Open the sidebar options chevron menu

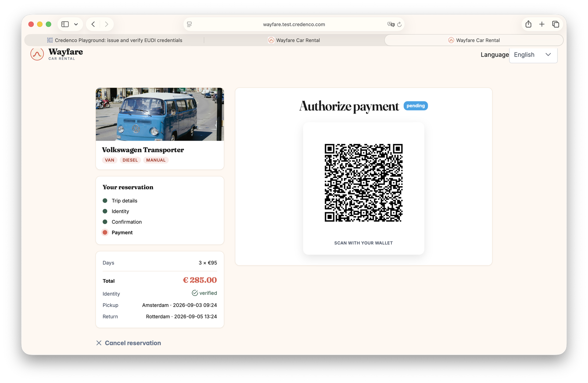tap(76, 24)
